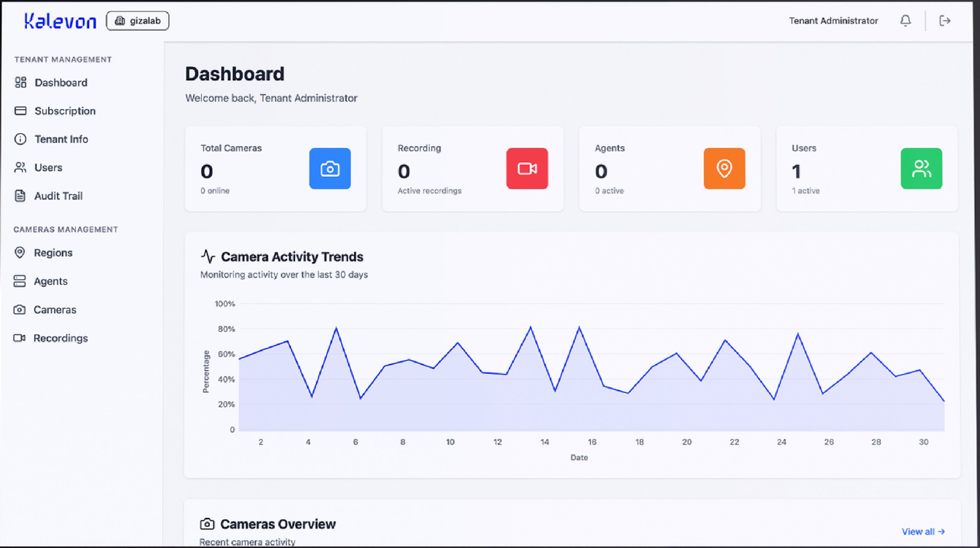The width and height of the screenshot is (980, 548).
Task: Click the activity chart line area
Action: coord(592,378)
